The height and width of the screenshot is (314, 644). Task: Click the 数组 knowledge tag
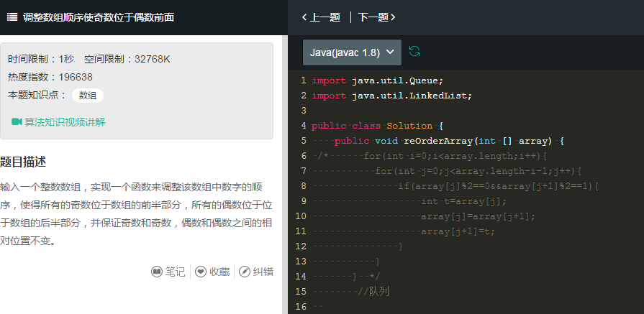(88, 96)
